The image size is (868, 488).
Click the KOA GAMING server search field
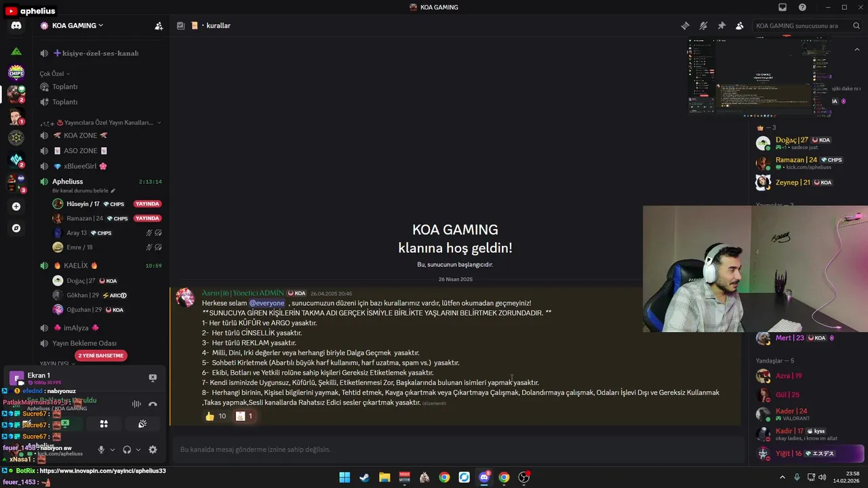tap(807, 26)
